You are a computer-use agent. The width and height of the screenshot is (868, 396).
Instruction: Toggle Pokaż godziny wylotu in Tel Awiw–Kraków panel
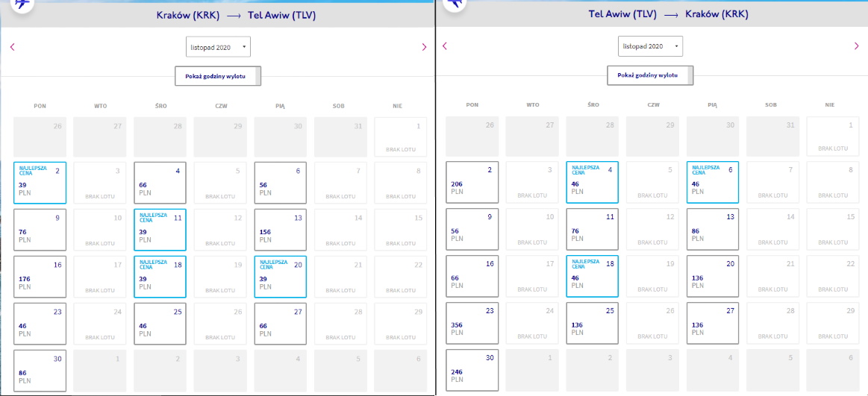(651, 75)
